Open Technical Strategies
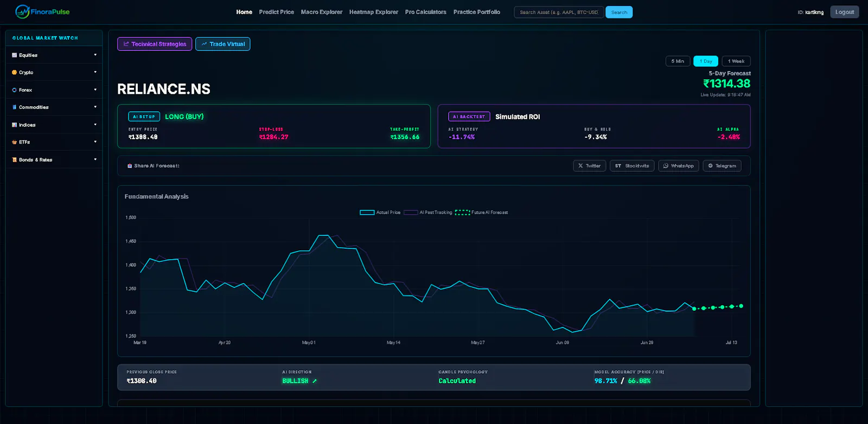This screenshot has height=424, width=868. click(x=155, y=44)
